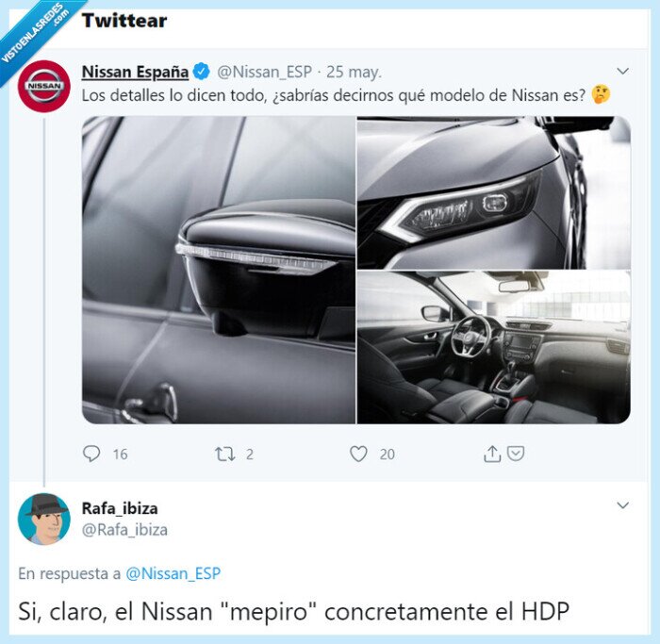Click the blue verified badge
This screenshot has width=660, height=644.
point(202,72)
